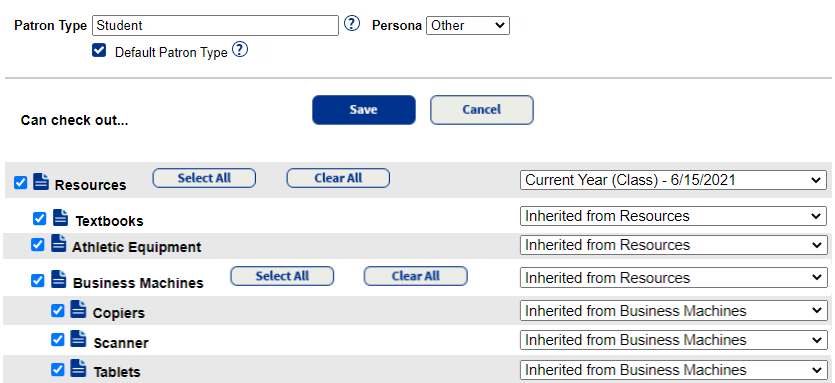
Task: Click the help icon beside Patron Type field
Action: click(x=351, y=24)
